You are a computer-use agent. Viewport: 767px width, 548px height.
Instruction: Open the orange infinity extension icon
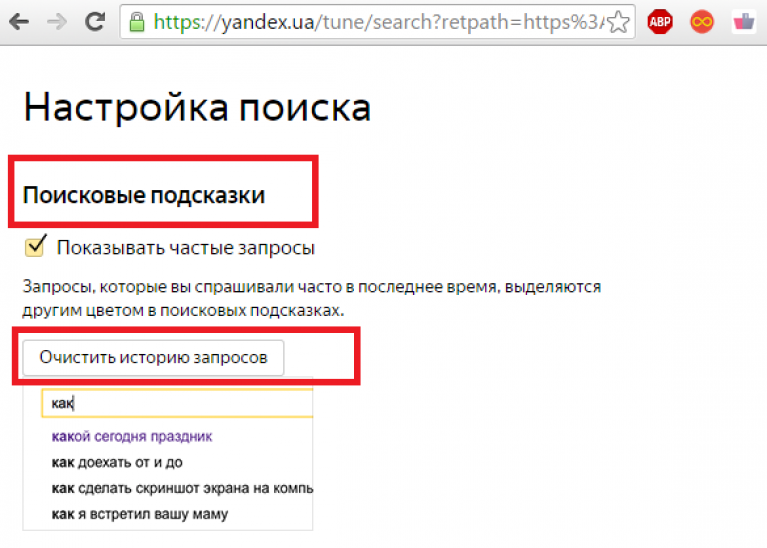702,22
